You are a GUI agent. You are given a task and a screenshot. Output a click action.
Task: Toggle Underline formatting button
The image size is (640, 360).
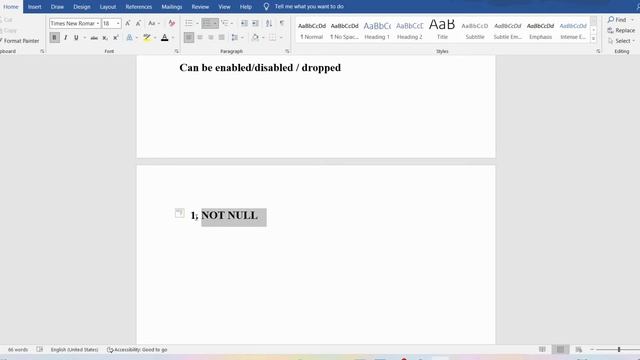76,38
